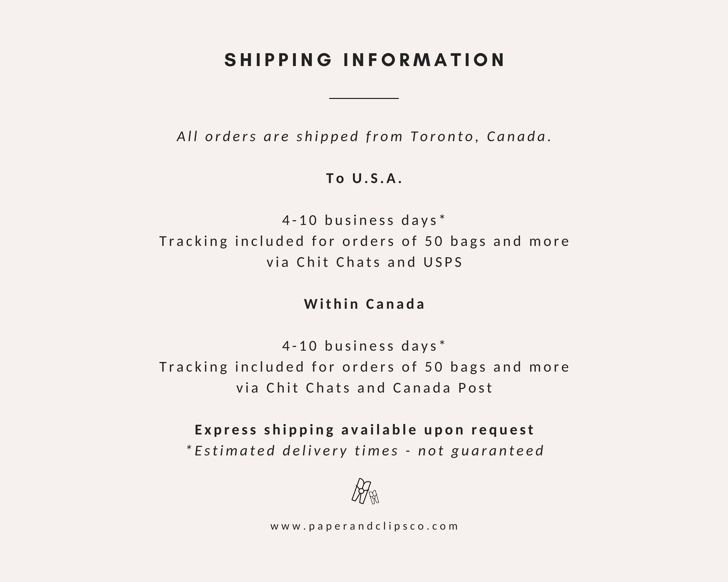Click Express shipping available upon request

tap(364, 430)
